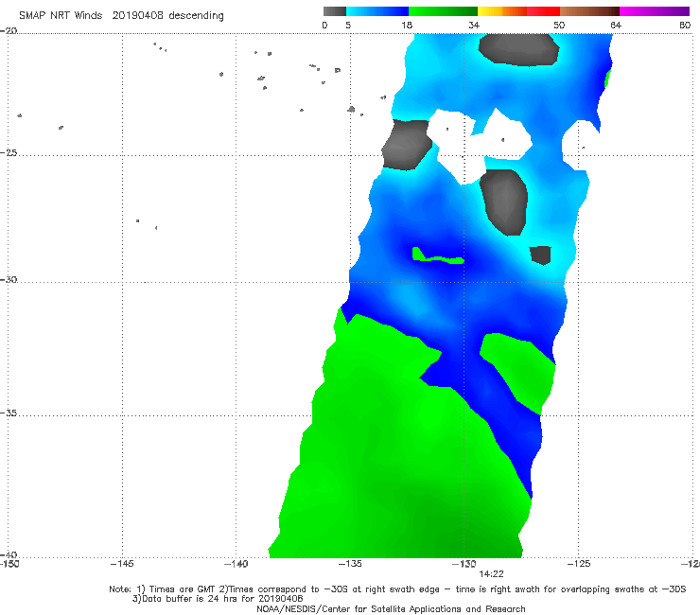
Task: Click the colorbar label "50"
Action: pos(559,26)
